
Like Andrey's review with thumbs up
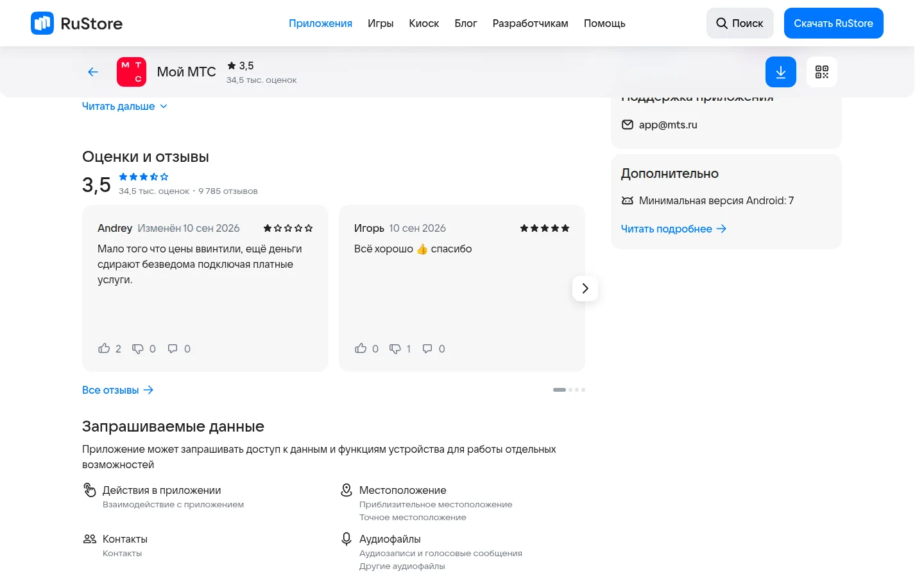[x=104, y=348]
